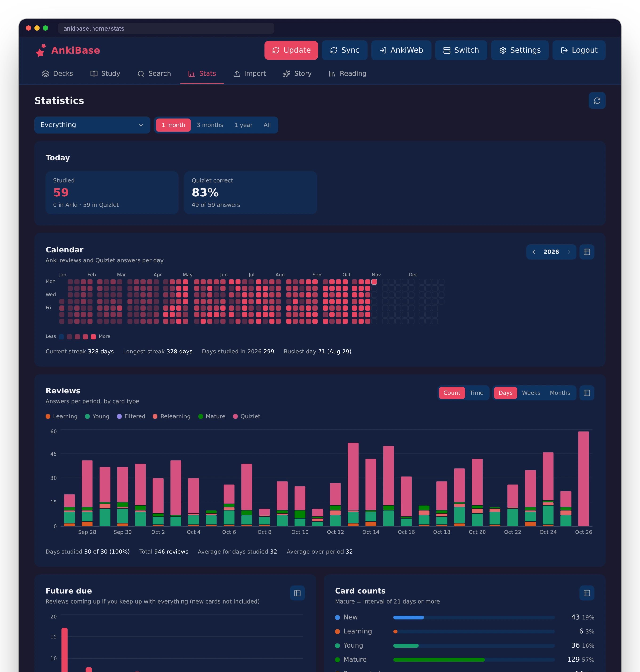The height and width of the screenshot is (672, 640).
Task: Toggle the Mature legend item in Reviews
Action: (212, 416)
